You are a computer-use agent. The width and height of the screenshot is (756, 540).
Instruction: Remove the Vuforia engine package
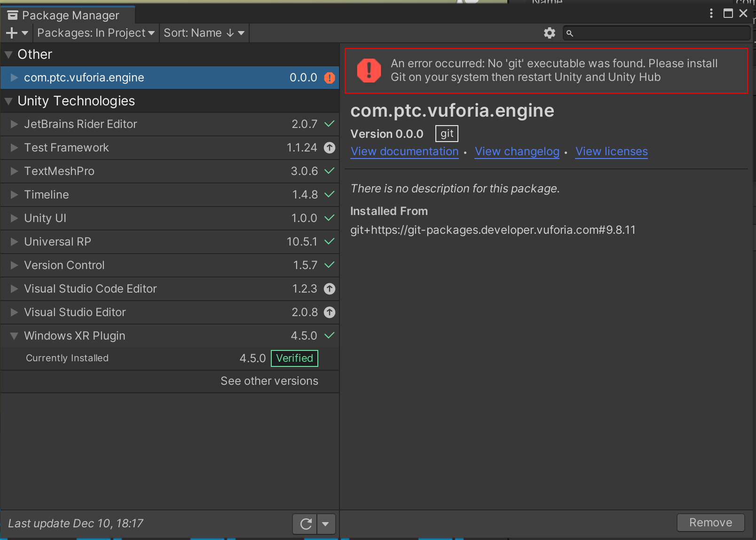pyautogui.click(x=710, y=523)
